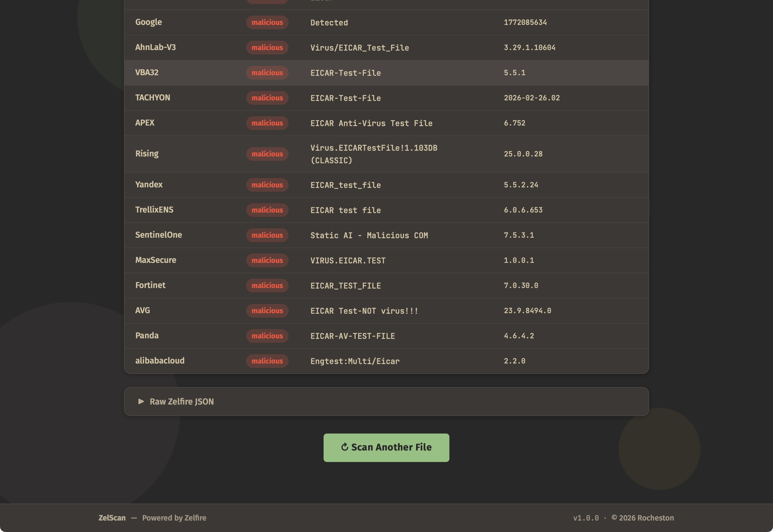Click AVG's EICAR Test-NOT virus result
The height and width of the screenshot is (532, 773).
point(364,311)
